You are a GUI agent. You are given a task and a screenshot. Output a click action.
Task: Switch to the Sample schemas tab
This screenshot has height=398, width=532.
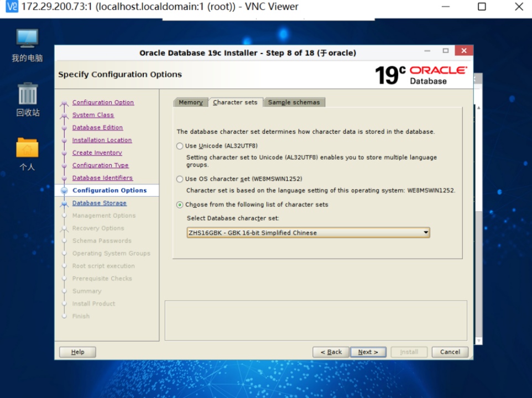point(294,102)
